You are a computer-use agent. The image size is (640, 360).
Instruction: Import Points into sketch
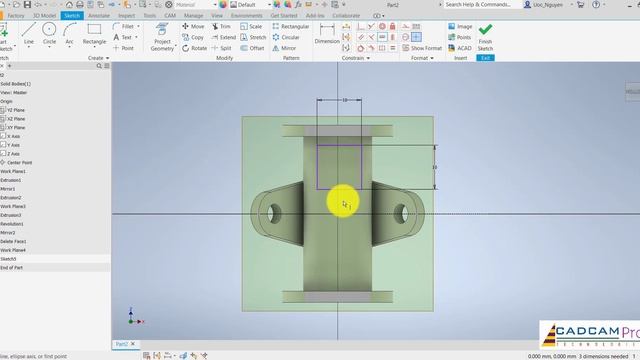pos(460,37)
